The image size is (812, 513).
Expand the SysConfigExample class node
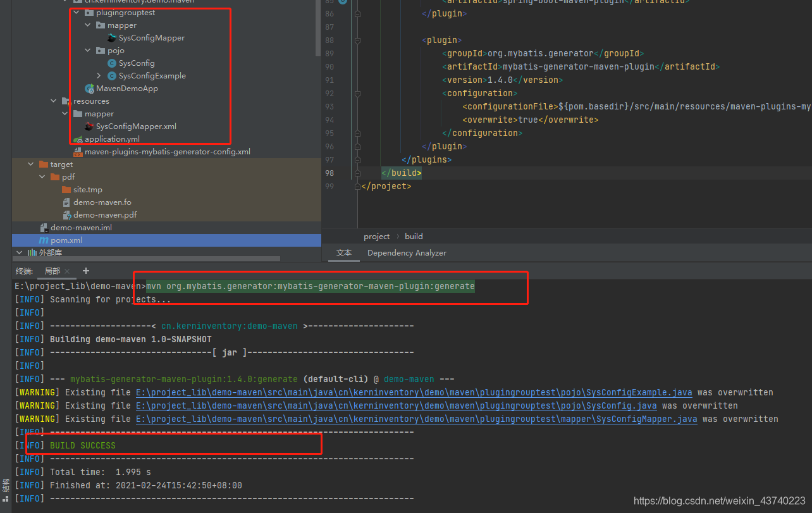point(99,76)
